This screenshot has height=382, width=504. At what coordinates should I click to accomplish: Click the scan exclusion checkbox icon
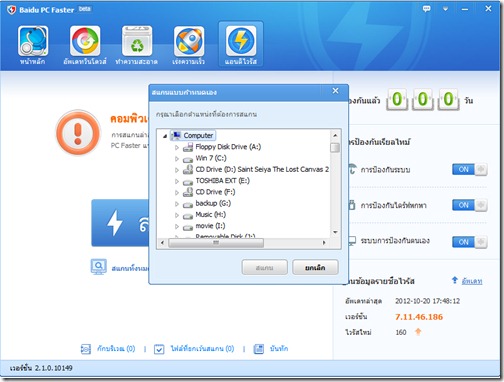[x=159, y=349]
